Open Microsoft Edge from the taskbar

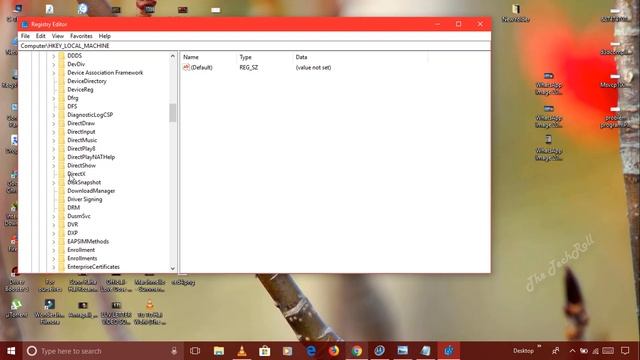pyautogui.click(x=311, y=351)
